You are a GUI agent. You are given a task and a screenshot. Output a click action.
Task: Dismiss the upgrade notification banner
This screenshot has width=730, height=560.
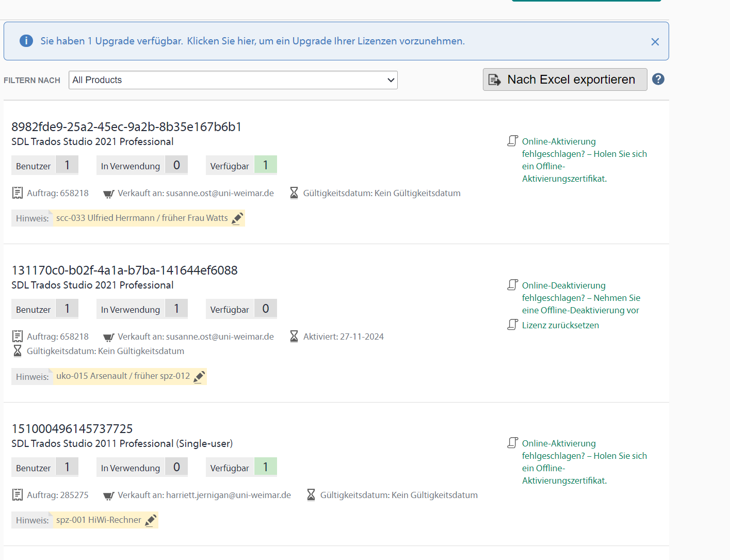click(655, 42)
